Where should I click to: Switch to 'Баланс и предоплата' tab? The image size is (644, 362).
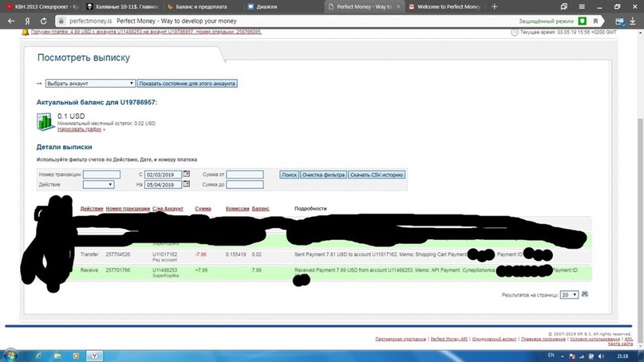[x=202, y=6]
